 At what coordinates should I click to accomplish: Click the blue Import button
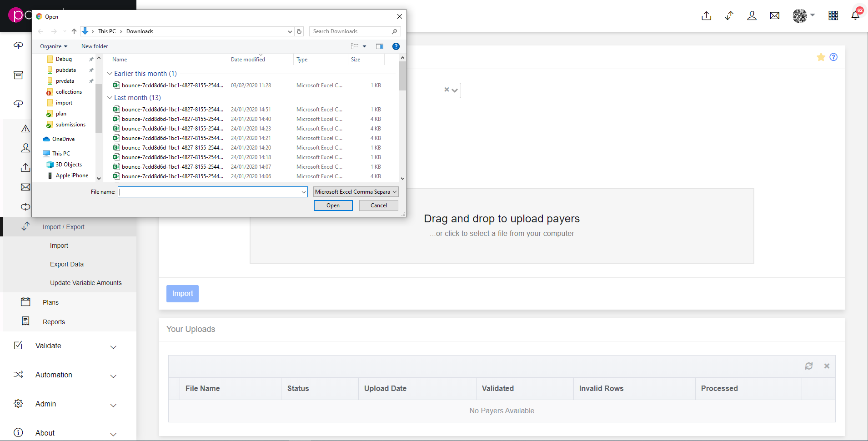pos(182,294)
